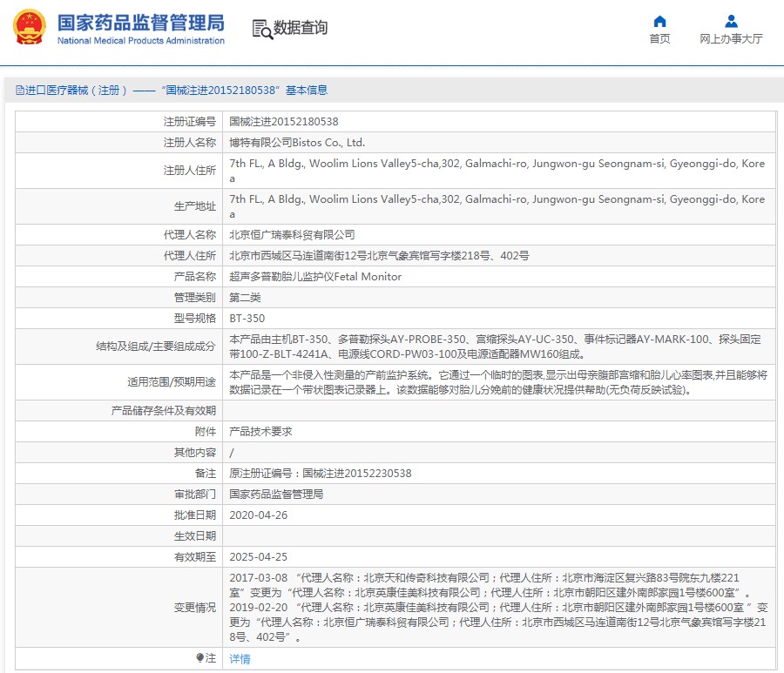Click the 结构及组成/主要组成成分 label
Viewport: 784px width, 673px height.
(156, 347)
